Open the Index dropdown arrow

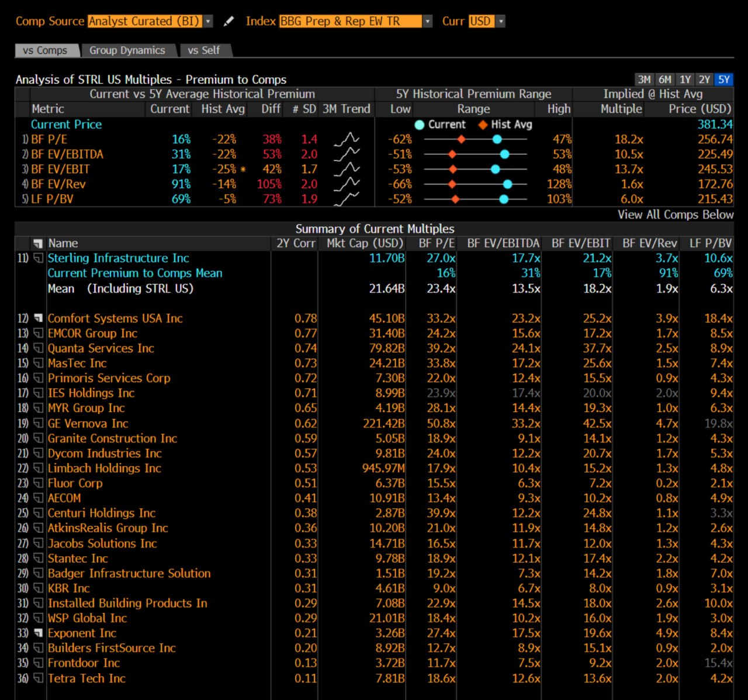pyautogui.click(x=429, y=20)
